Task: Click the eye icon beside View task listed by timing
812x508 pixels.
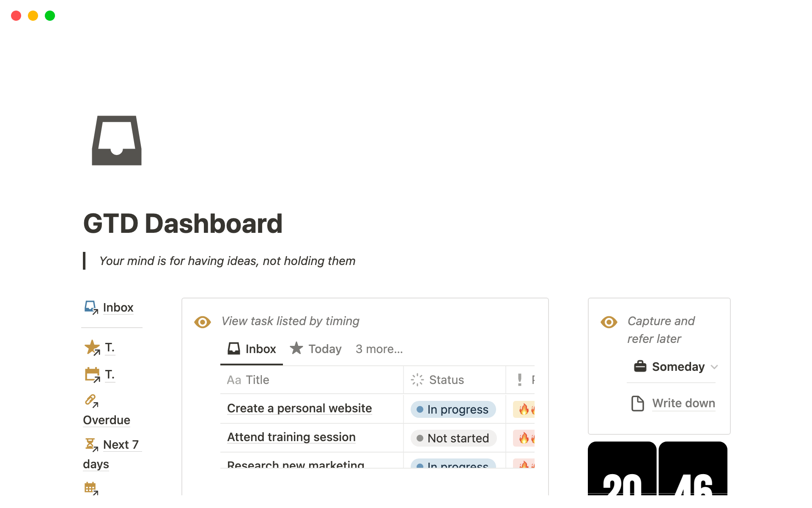Action: (x=203, y=322)
